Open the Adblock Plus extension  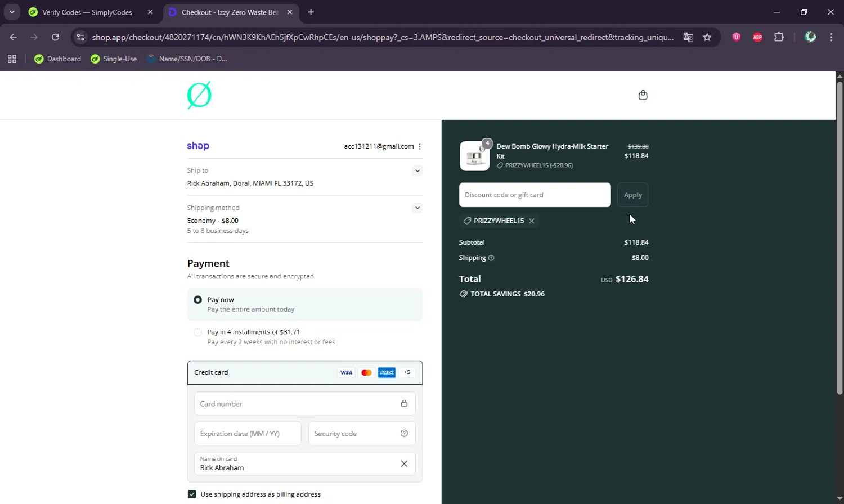pyautogui.click(x=757, y=37)
